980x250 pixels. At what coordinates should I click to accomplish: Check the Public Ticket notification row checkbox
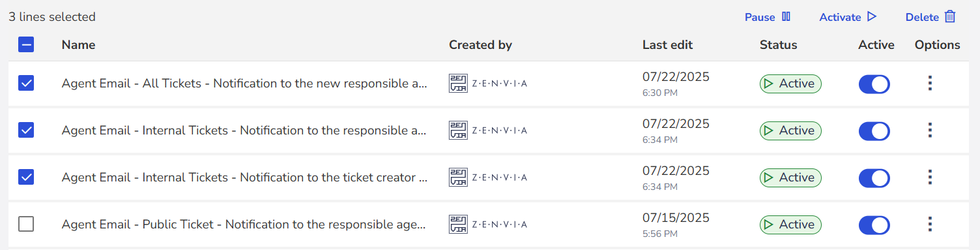tap(26, 225)
